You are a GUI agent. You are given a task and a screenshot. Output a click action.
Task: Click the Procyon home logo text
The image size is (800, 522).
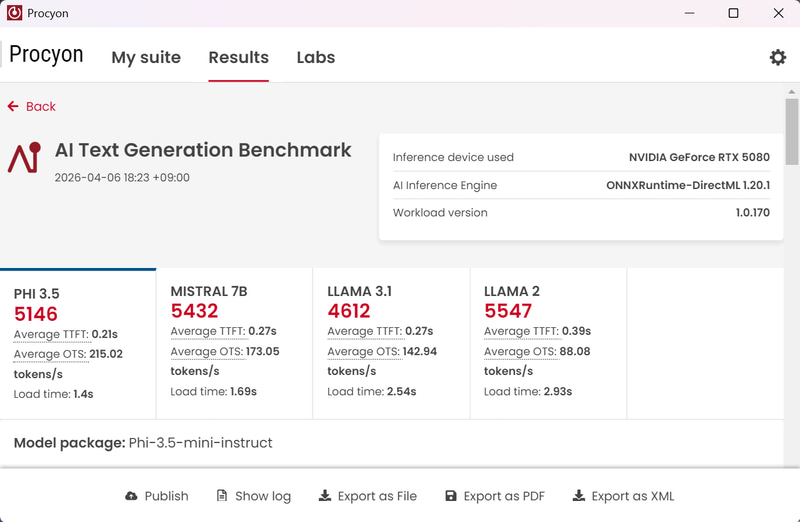(x=46, y=55)
